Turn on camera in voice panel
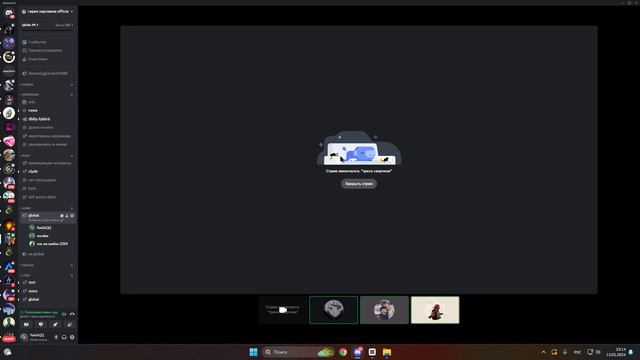 pyautogui.click(x=27, y=325)
